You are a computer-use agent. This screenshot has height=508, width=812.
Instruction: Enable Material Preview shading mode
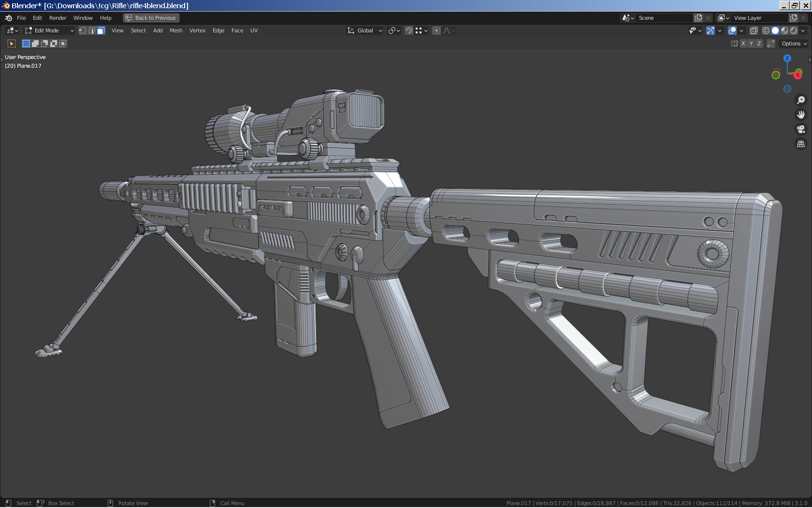pos(784,30)
